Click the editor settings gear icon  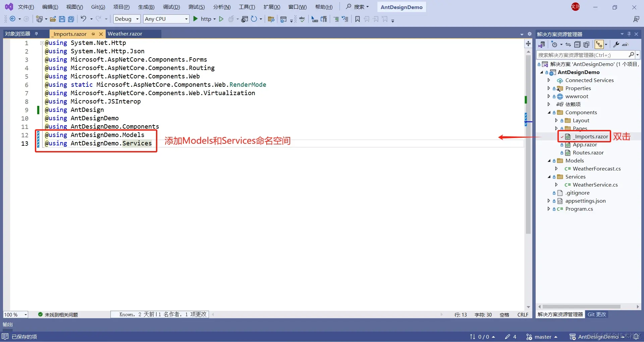530,34
